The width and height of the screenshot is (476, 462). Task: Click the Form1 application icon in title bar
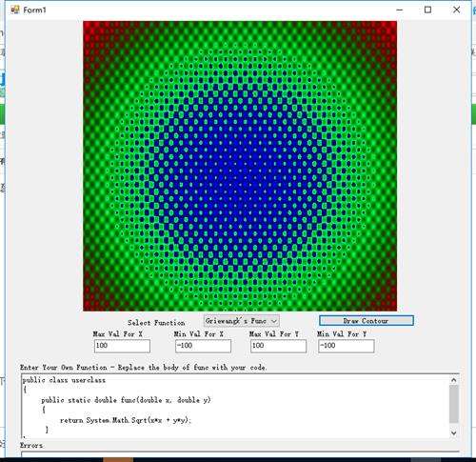coord(14,10)
